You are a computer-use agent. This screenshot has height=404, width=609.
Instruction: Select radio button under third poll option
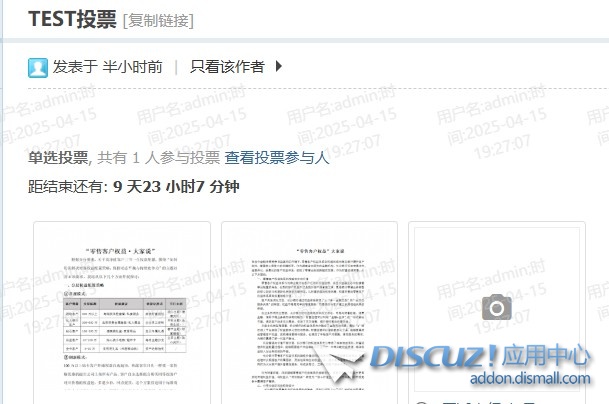(x=420, y=402)
